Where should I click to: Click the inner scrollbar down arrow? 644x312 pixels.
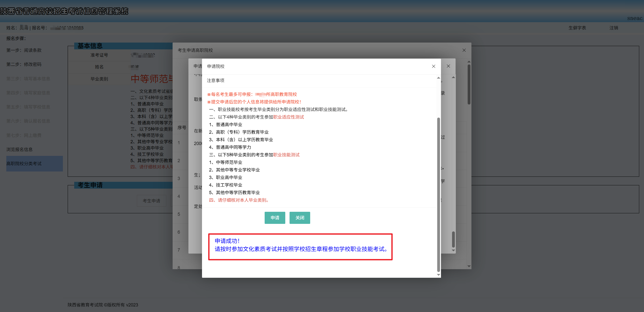click(438, 275)
